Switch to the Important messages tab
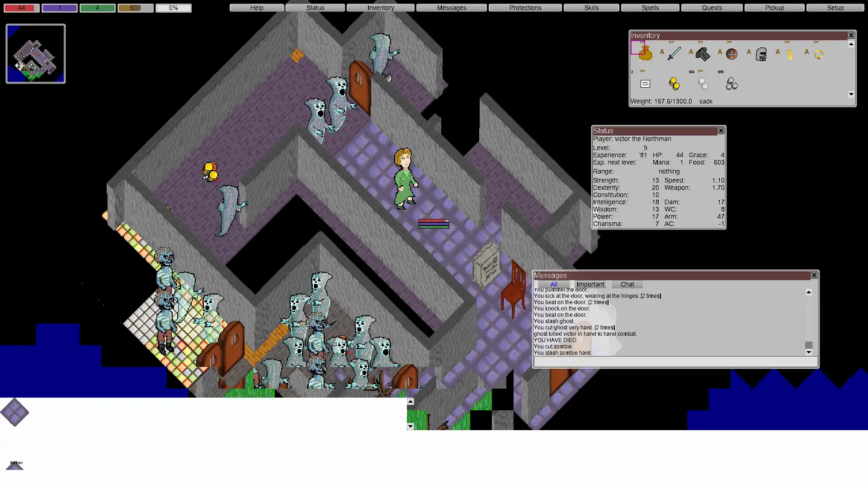Image resolution: width=868 pixels, height=488 pixels. coord(590,284)
